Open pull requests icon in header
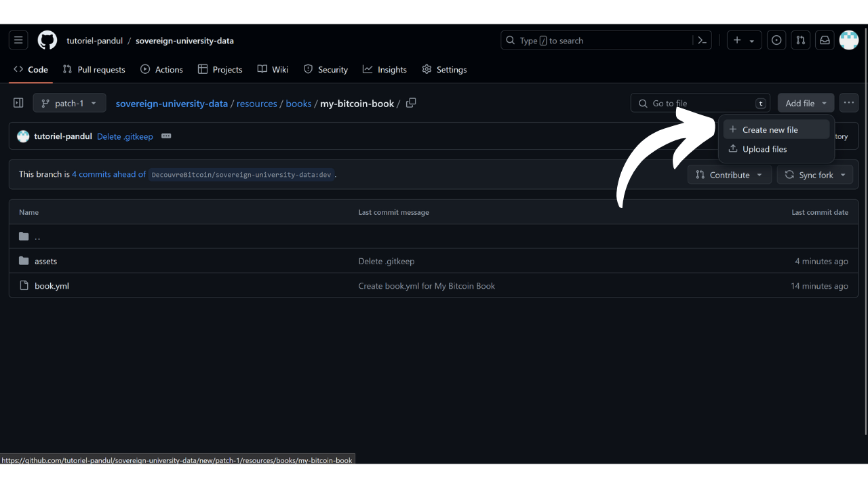868x488 pixels. point(801,41)
